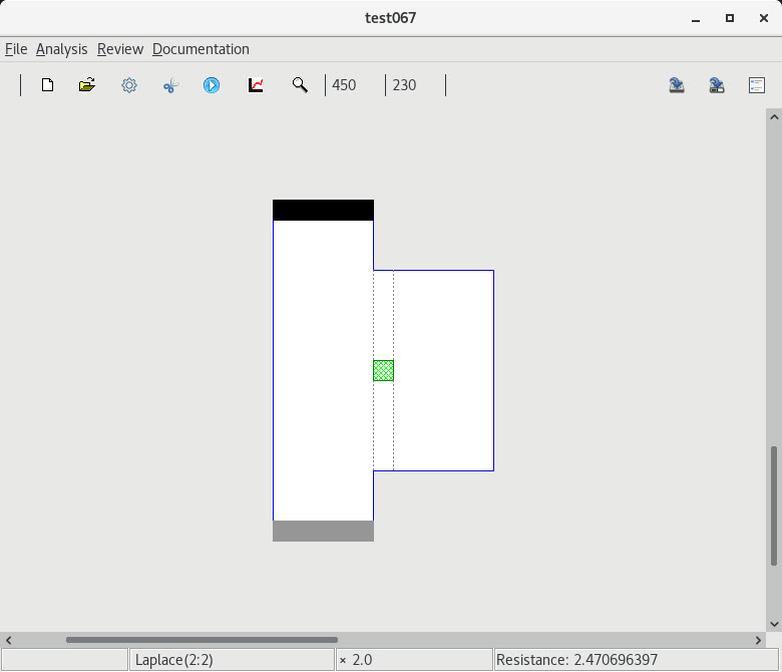Activate the magnifier zoom tool
Image resolution: width=782 pixels, height=672 pixels.
tap(299, 85)
